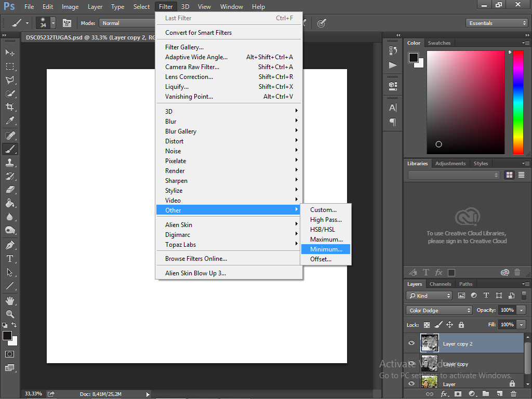
Task: Select the Blur tool
Action: (10, 217)
